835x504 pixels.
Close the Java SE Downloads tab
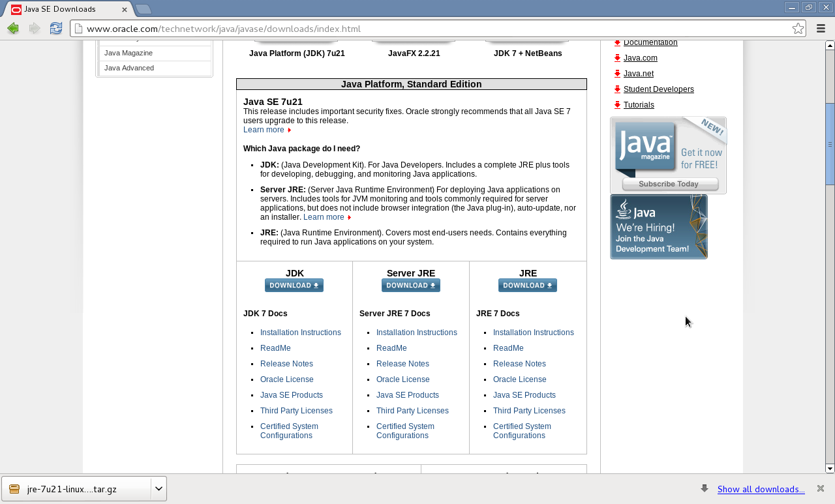(125, 10)
